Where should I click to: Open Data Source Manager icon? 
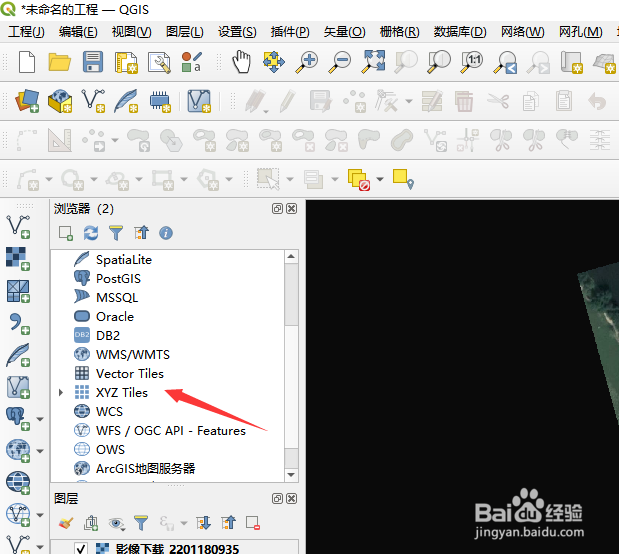pos(27,100)
